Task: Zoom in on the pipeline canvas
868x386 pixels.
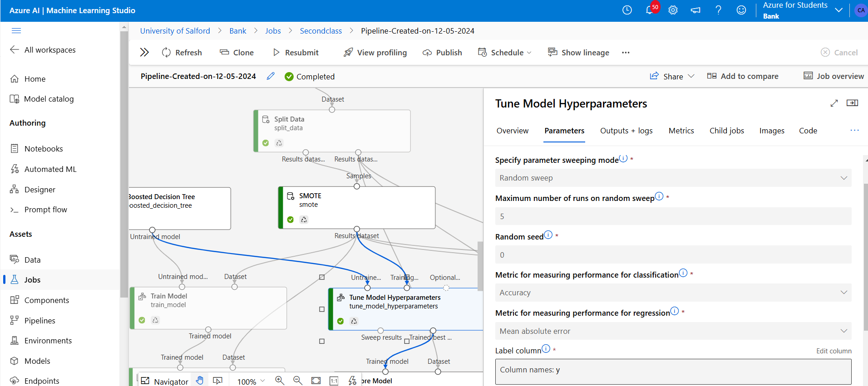Action: (x=280, y=381)
